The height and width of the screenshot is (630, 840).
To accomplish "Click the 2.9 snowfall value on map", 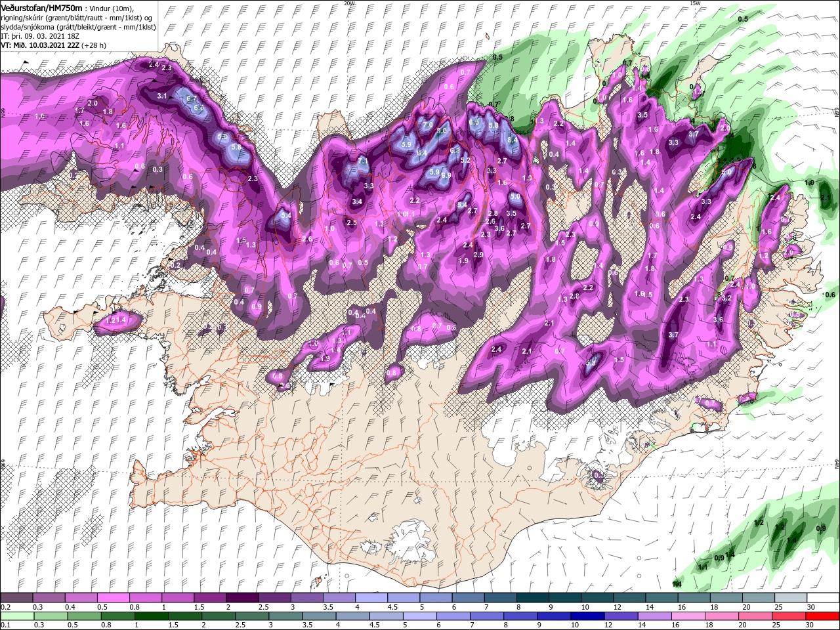I will coord(478,255).
